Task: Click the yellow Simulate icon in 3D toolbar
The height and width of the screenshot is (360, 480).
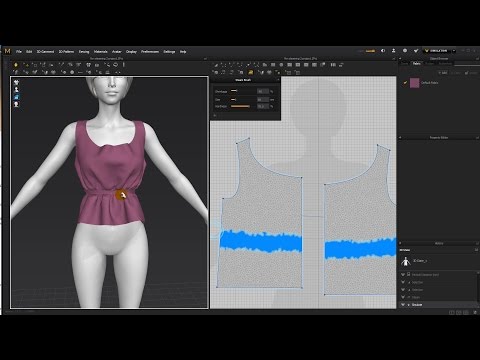Action: (16, 65)
